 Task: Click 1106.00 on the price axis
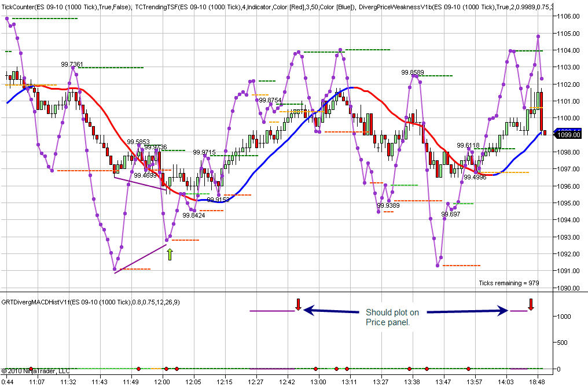(568, 16)
